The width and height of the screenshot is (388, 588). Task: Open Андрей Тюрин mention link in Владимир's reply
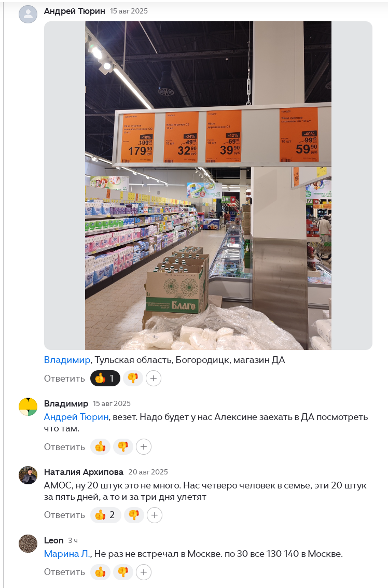(76, 416)
